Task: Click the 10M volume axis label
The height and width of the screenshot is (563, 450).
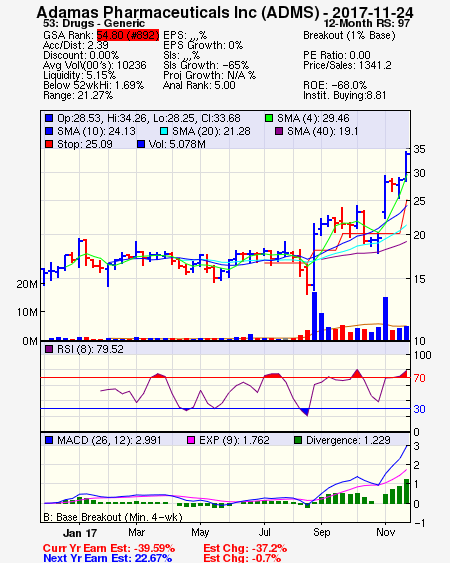Action: (27, 312)
